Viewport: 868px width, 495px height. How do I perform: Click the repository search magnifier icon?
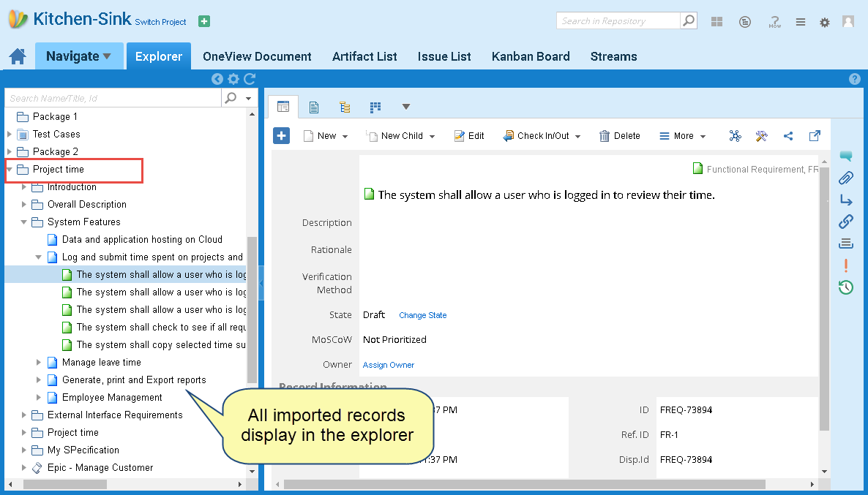pyautogui.click(x=688, y=20)
